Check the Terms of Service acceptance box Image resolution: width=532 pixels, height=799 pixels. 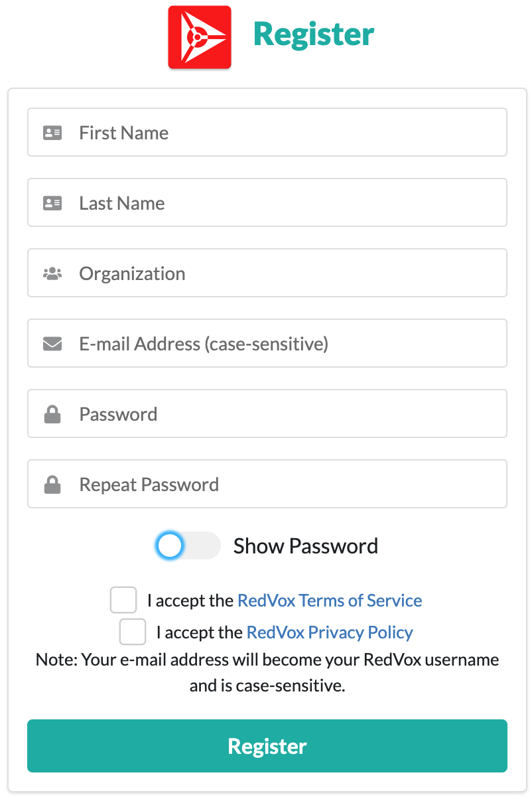pyautogui.click(x=123, y=600)
